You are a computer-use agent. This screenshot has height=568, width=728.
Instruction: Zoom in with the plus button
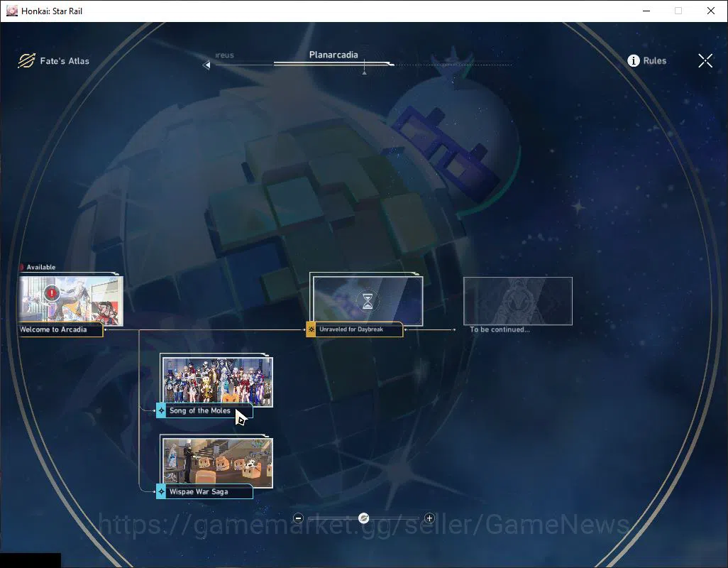(429, 518)
